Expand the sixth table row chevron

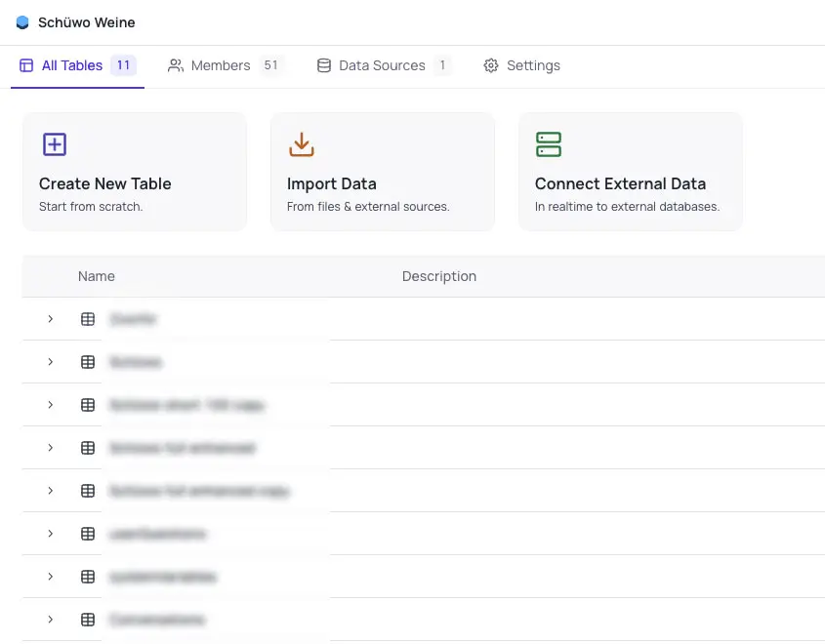point(51,534)
